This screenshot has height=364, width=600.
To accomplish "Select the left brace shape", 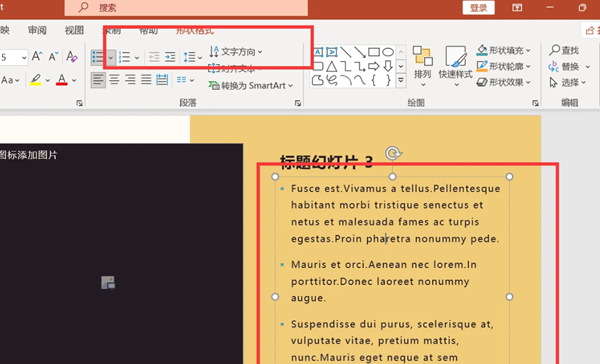I will tap(374, 80).
